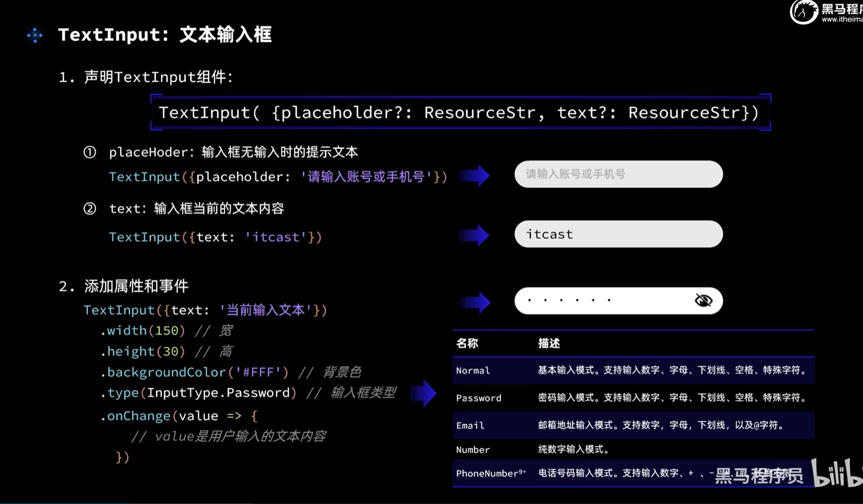Select the Number row in the table

(633, 449)
